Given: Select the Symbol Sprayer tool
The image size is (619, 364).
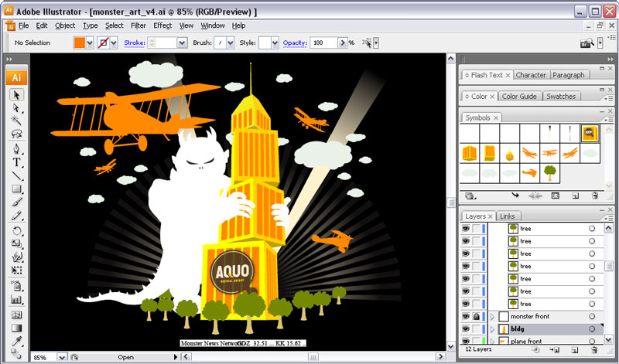Looking at the screenshot, I should point(16,285).
